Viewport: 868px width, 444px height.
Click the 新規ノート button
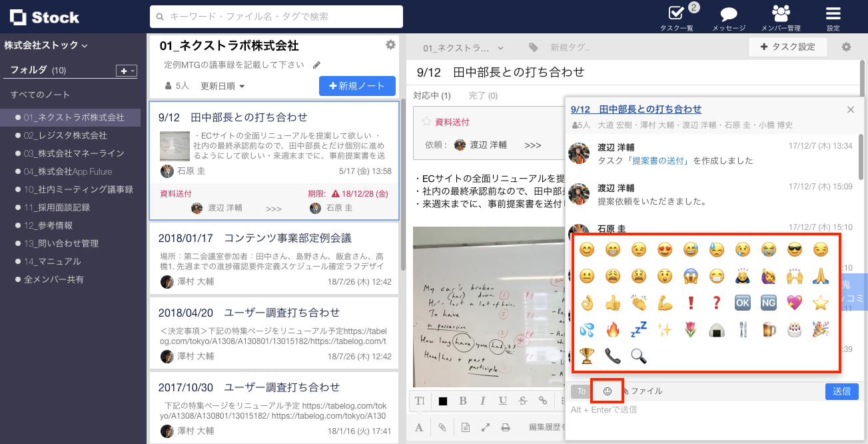[357, 86]
